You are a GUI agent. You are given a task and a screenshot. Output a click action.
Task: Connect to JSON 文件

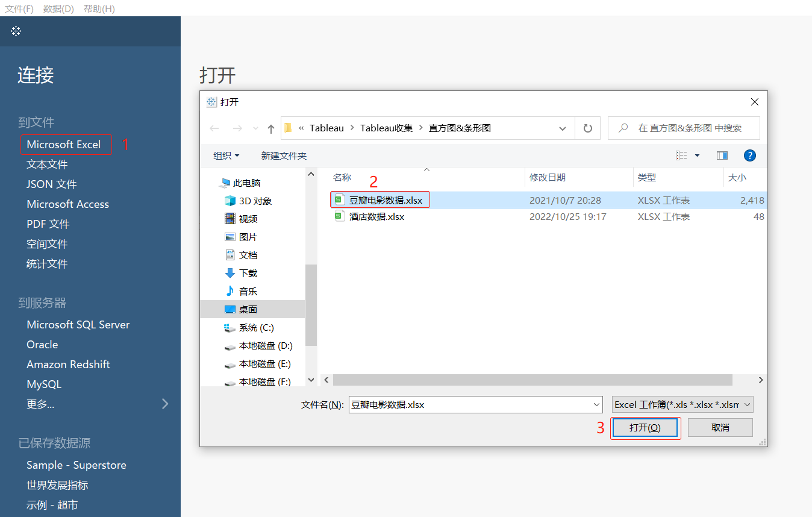coord(52,184)
